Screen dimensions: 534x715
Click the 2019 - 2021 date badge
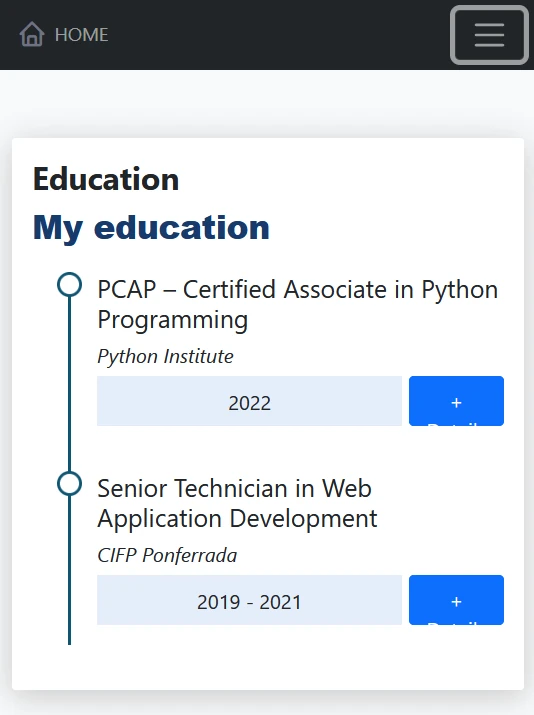(x=249, y=600)
